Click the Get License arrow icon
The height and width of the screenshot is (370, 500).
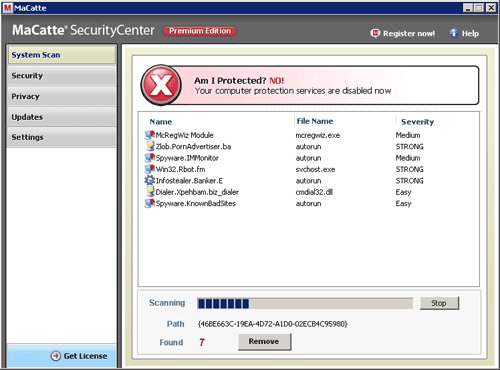(x=56, y=356)
